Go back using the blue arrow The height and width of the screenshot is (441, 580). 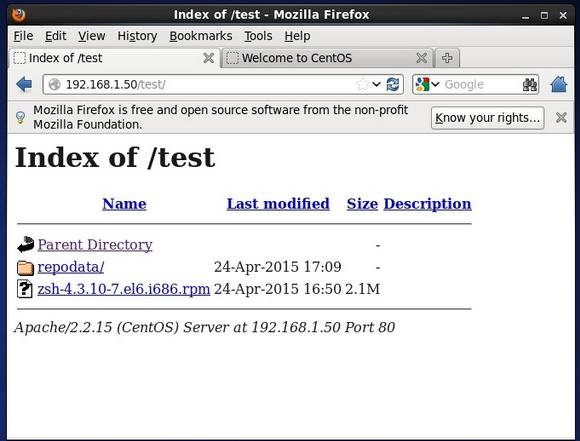coord(24,84)
